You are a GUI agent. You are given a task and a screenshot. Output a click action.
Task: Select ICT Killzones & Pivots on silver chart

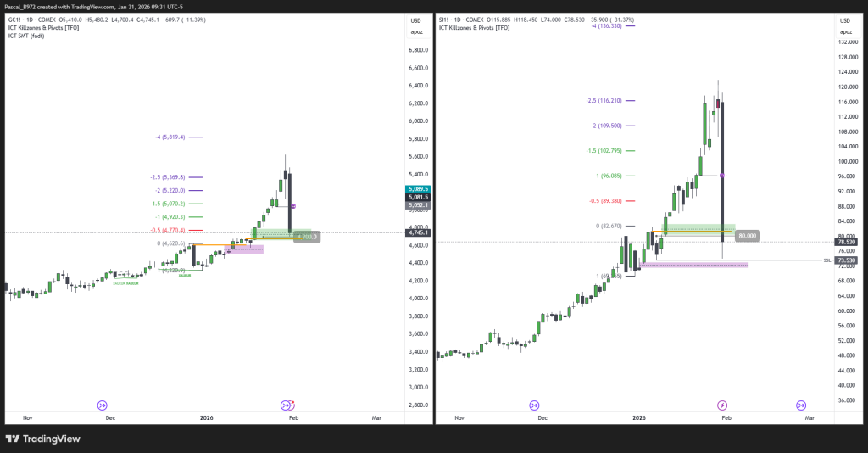[x=474, y=27]
